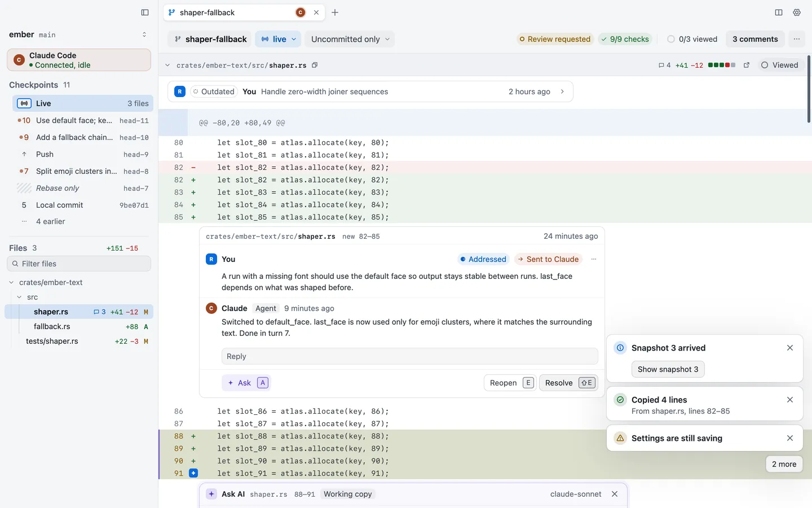Focus the Filter files search field

[79, 264]
